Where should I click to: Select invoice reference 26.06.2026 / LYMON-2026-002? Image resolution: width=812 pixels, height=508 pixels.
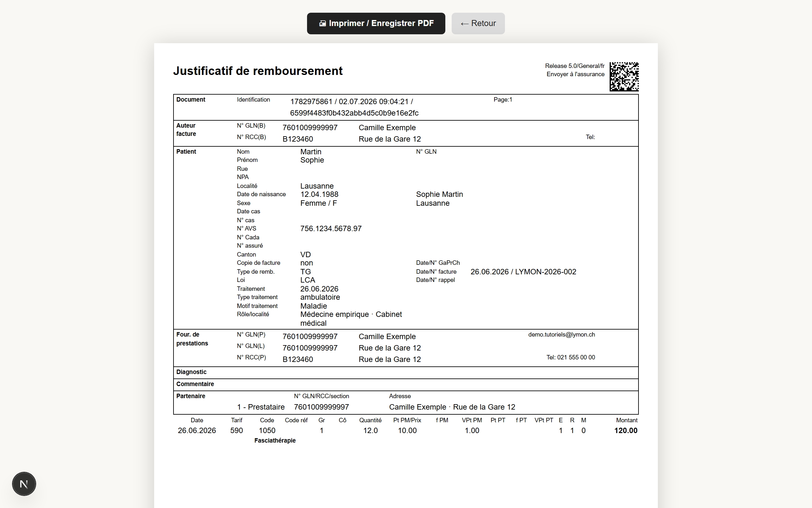pyautogui.click(x=523, y=272)
